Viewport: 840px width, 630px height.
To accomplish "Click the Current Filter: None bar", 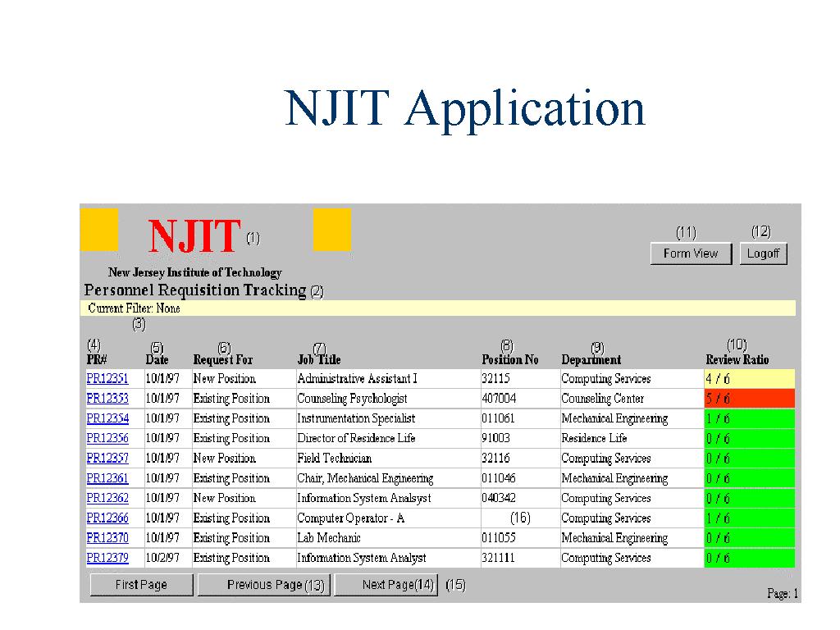I will 438,308.
